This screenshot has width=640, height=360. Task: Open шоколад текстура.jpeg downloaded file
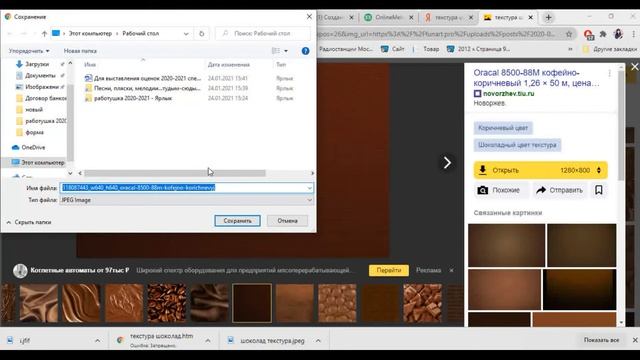pyautogui.click(x=267, y=340)
